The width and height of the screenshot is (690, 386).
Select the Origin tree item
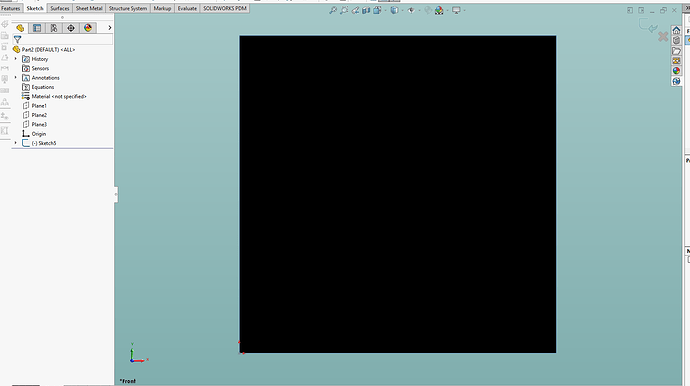pos(34,134)
